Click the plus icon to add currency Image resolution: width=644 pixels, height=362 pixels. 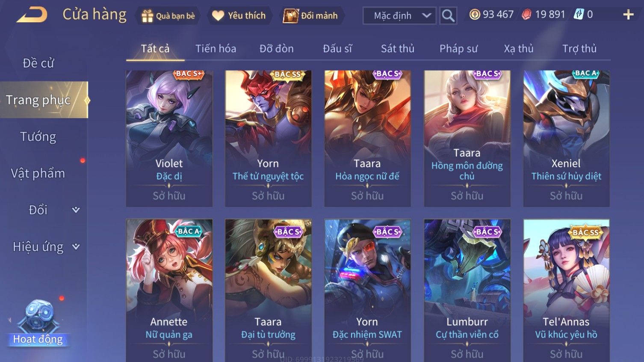coord(628,15)
